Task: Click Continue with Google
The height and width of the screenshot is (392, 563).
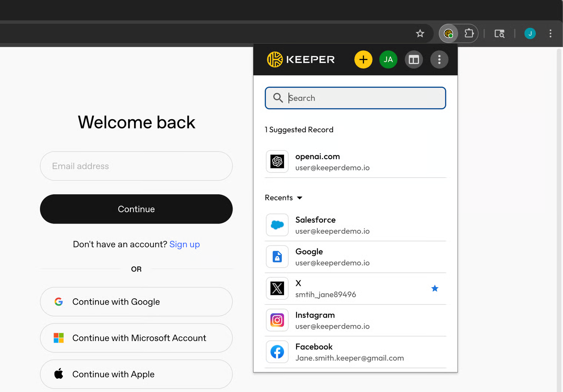Action: pos(136,302)
